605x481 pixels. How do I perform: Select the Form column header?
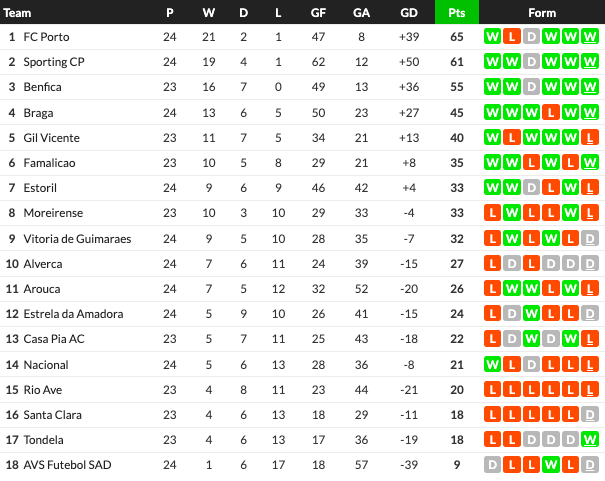click(541, 12)
